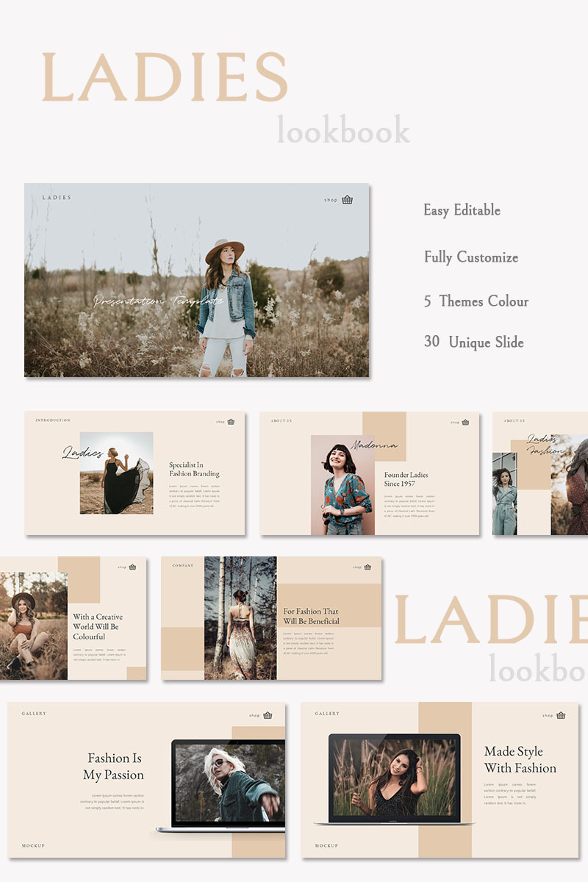
Task: Open the basket icon on Made Style With Fashion slide
Action: [x=561, y=715]
